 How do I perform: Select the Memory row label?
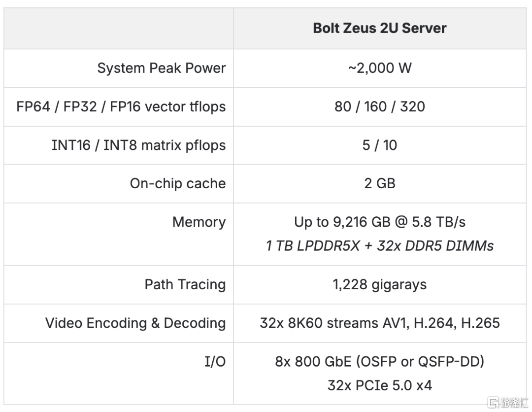click(x=199, y=222)
